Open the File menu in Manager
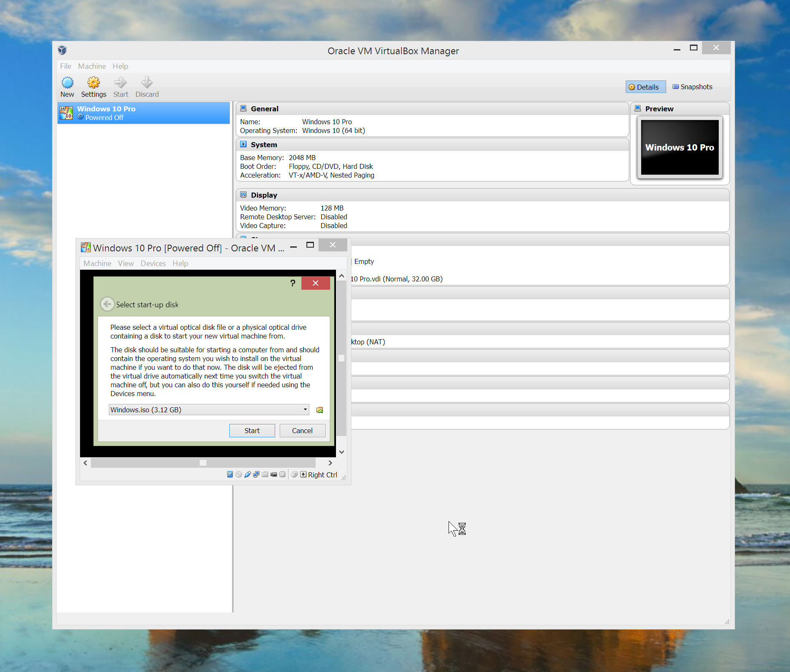The image size is (790, 672). (x=65, y=66)
